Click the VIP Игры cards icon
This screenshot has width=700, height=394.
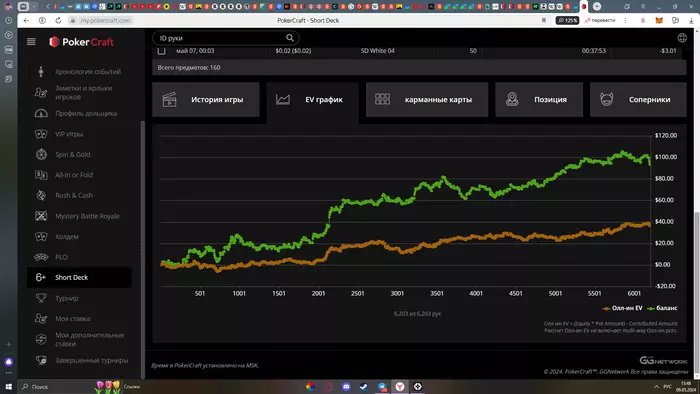pyautogui.click(x=41, y=134)
